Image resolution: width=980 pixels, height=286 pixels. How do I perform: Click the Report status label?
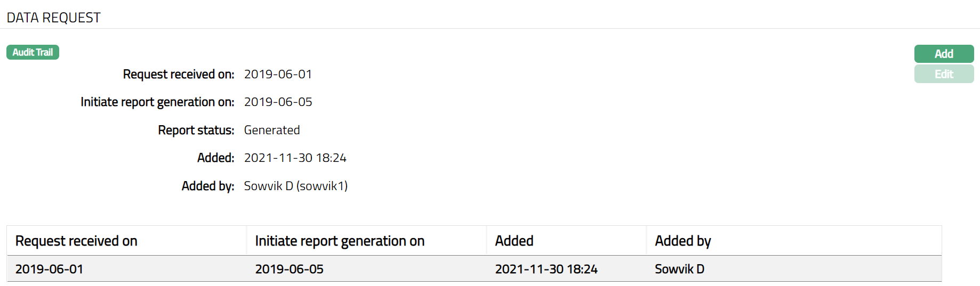[196, 130]
